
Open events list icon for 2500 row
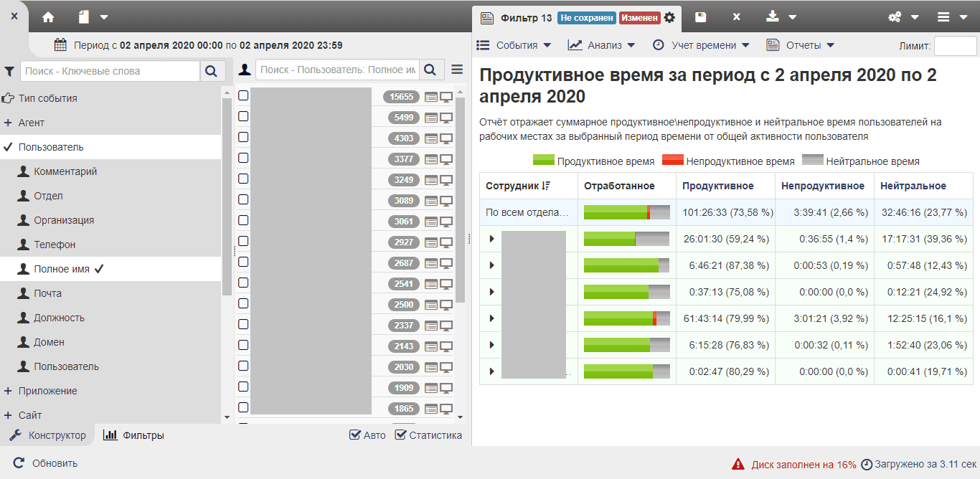click(431, 305)
